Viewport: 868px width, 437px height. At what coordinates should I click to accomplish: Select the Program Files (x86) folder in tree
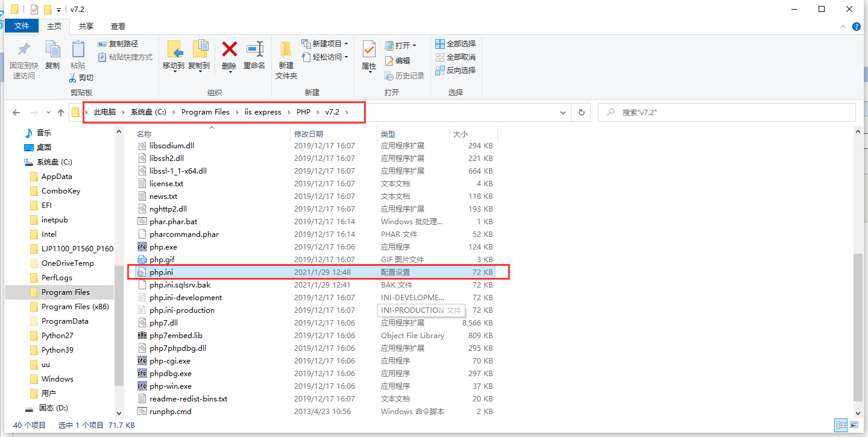[75, 307]
